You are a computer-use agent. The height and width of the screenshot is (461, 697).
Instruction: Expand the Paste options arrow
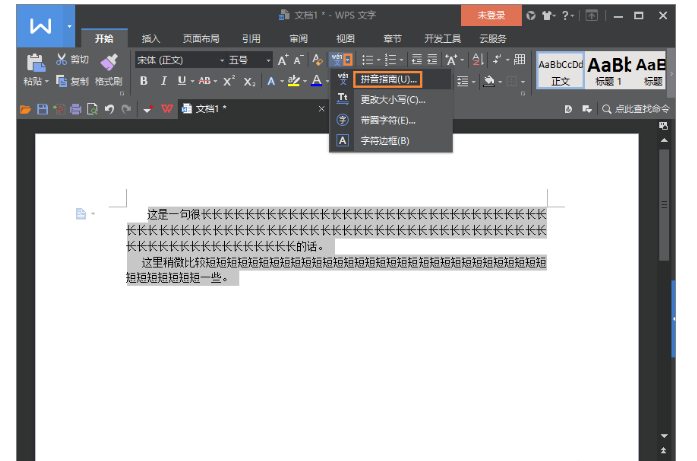(x=47, y=82)
